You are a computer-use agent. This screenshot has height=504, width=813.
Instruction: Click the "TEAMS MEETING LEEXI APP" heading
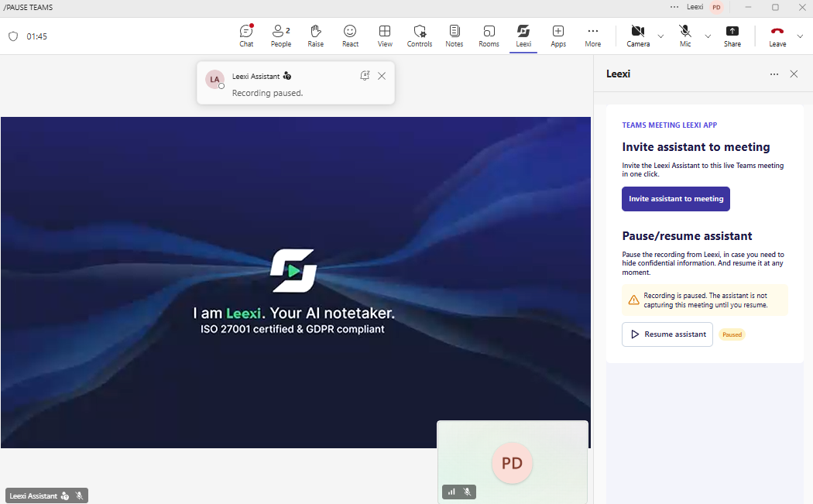[670, 125]
